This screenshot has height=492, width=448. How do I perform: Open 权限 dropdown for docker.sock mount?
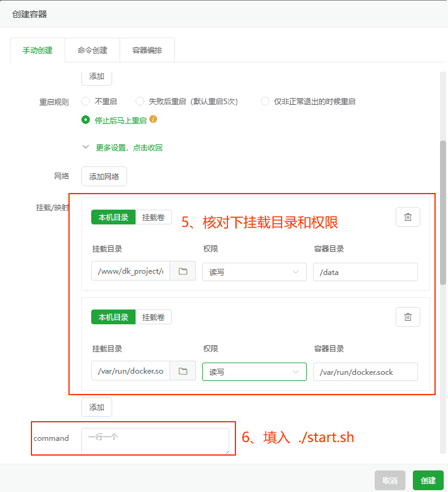254,372
